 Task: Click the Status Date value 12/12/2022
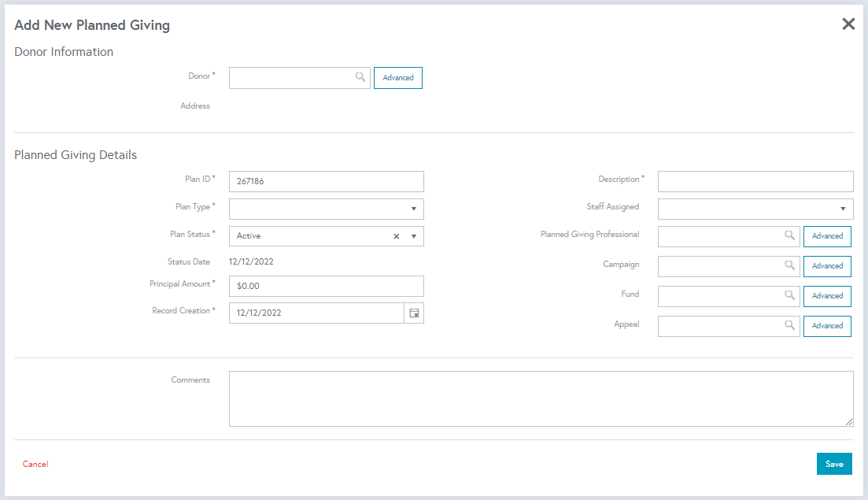(251, 261)
